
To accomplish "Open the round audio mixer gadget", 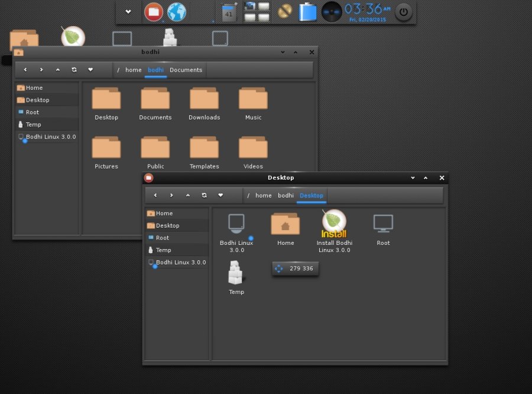I will click(x=332, y=12).
